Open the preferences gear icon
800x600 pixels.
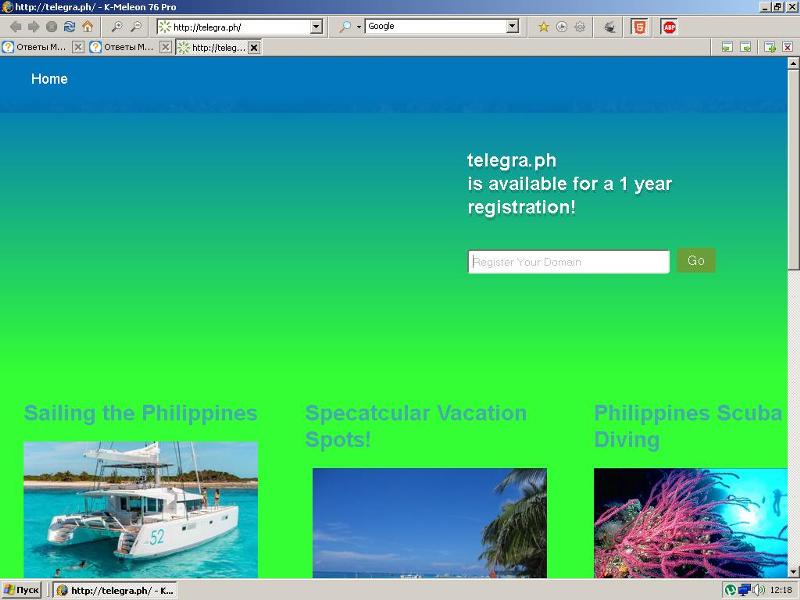[x=580, y=27]
